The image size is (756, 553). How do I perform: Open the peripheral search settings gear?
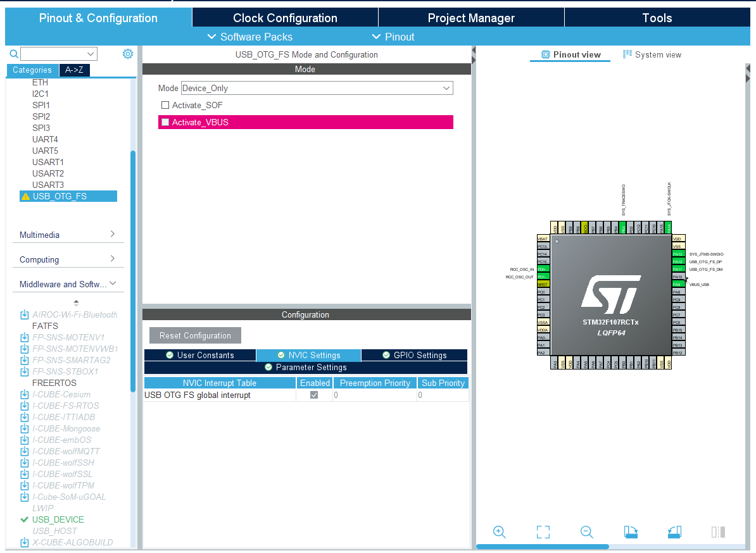pyautogui.click(x=128, y=54)
